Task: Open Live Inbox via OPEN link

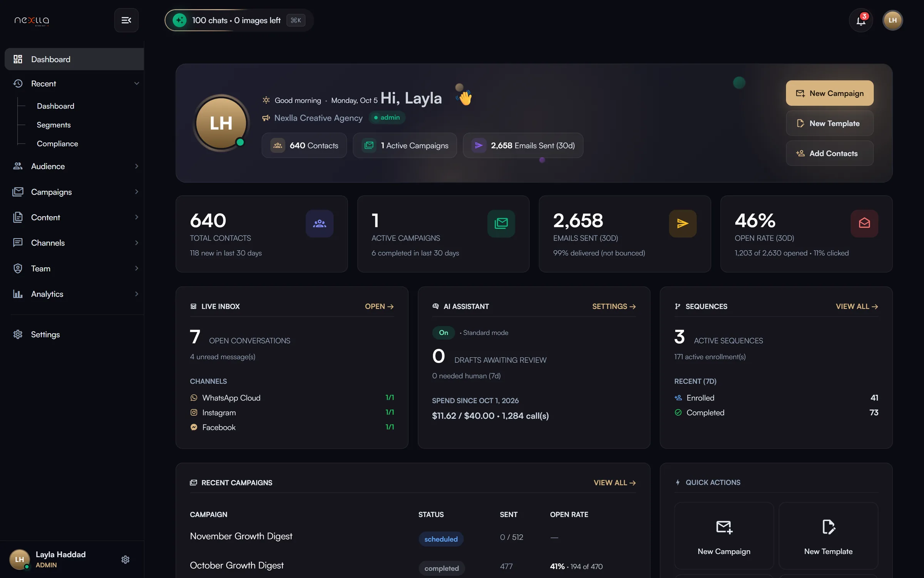Action: click(379, 306)
